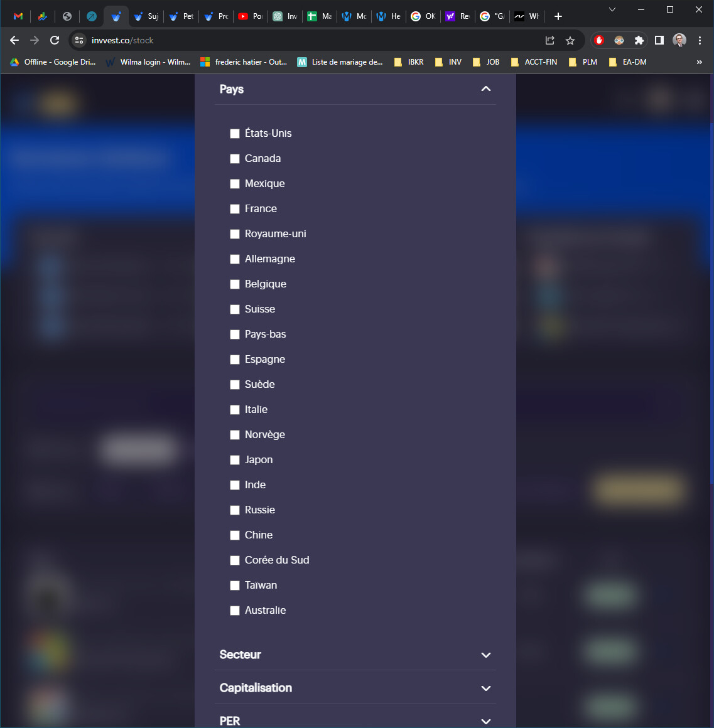
Task: Switch to the 'Suj' tab
Action: [x=146, y=16]
